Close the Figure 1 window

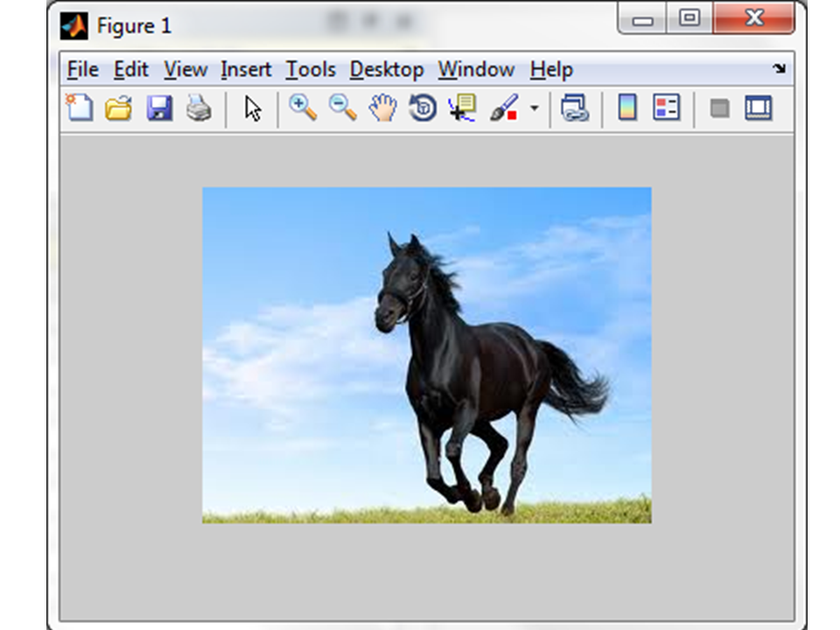tap(753, 18)
